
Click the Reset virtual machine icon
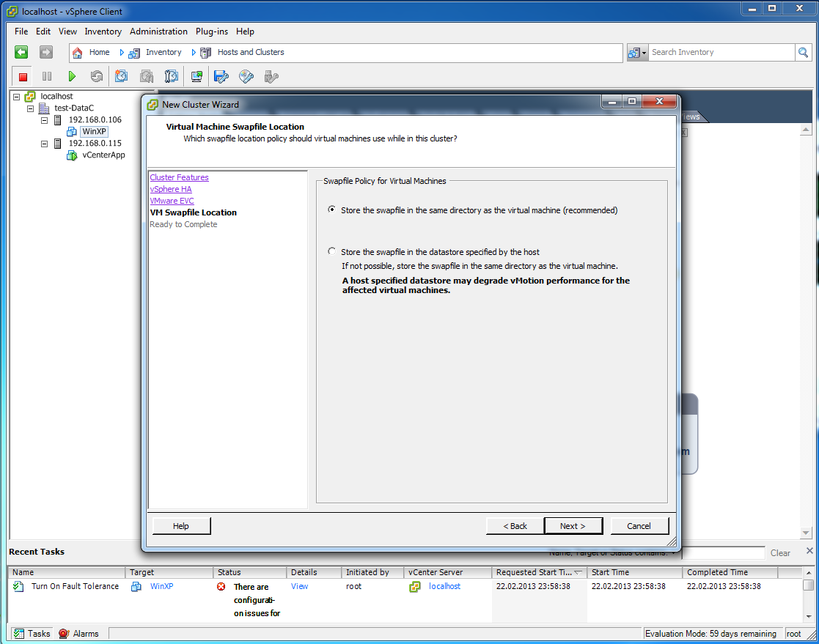97,77
